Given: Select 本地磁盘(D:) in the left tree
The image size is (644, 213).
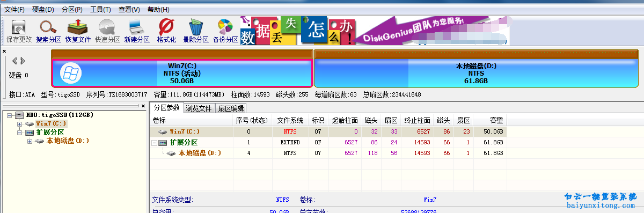Looking at the screenshot, I should (x=68, y=141).
